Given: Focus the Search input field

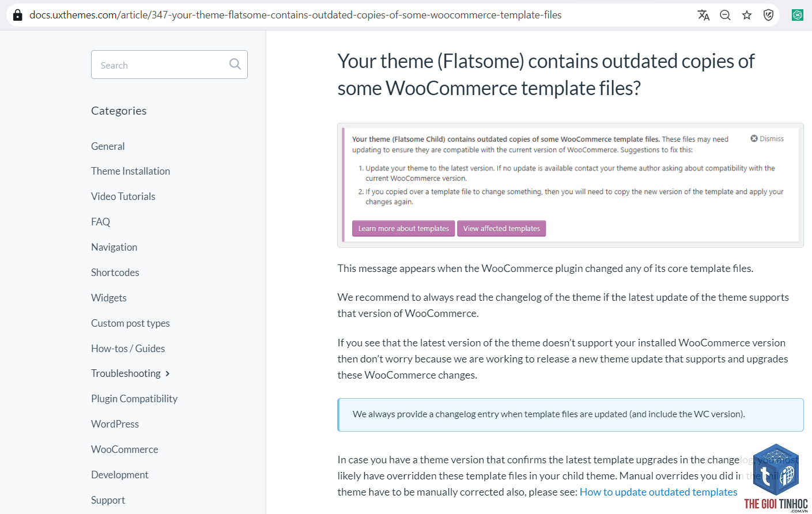Looking at the screenshot, I should [169, 65].
